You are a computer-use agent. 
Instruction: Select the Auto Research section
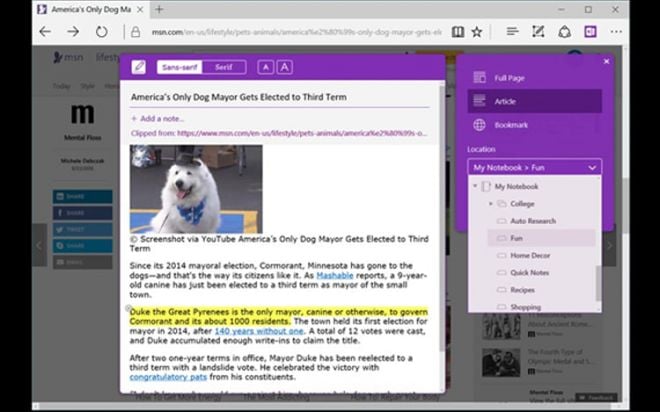pos(533,221)
